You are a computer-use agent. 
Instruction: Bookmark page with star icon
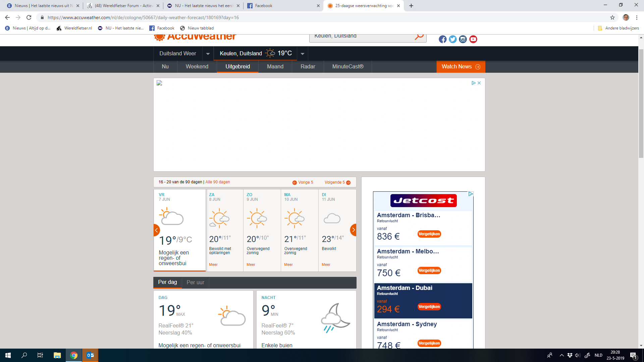tap(612, 17)
